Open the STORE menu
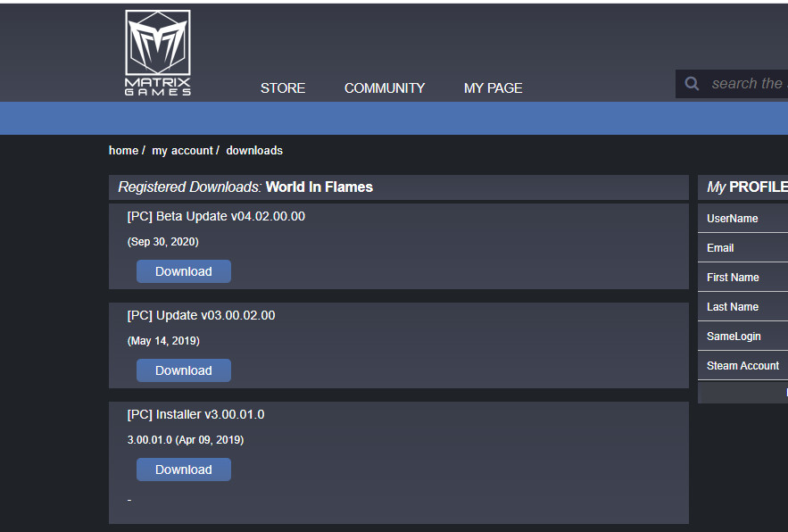 [282, 88]
